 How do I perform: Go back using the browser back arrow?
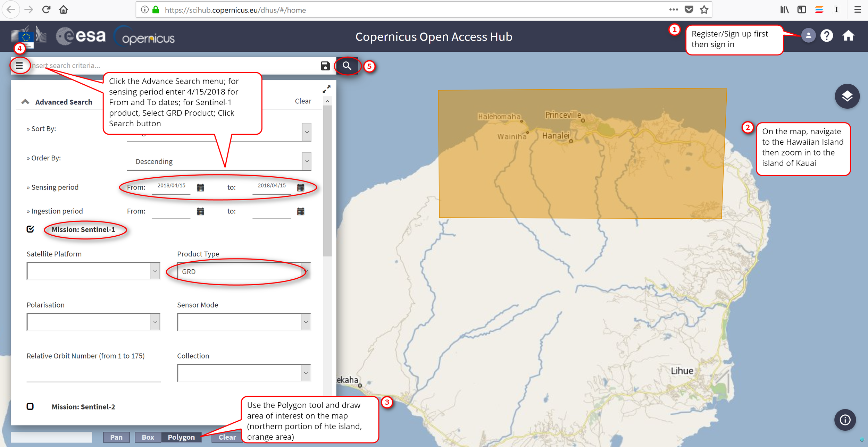[11, 10]
